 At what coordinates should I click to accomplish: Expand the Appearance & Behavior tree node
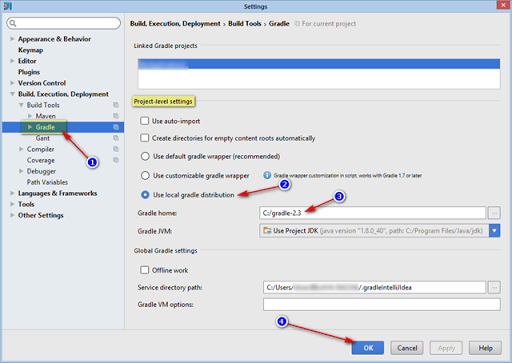coord(12,39)
